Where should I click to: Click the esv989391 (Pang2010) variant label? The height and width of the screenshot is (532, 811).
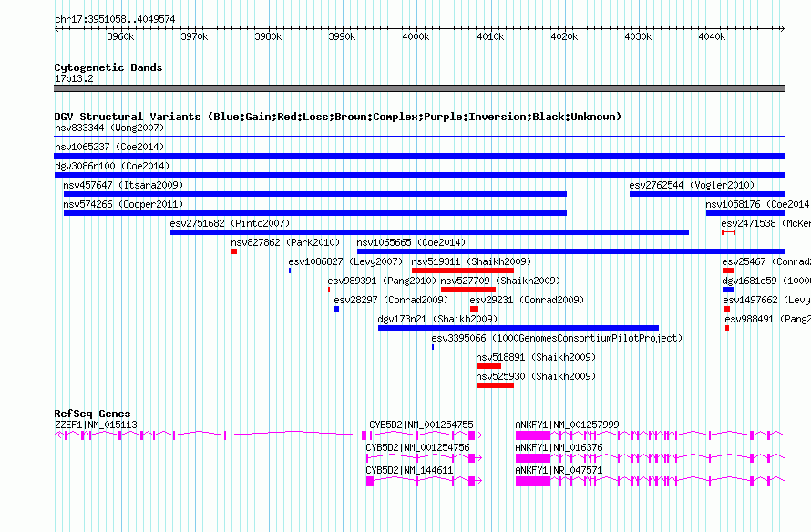(382, 281)
